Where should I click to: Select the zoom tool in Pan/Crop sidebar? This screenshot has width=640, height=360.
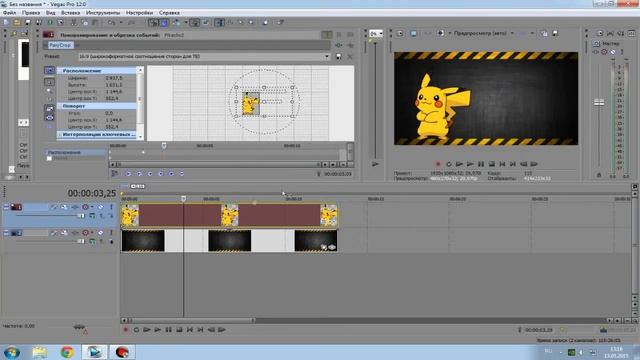tap(49, 91)
